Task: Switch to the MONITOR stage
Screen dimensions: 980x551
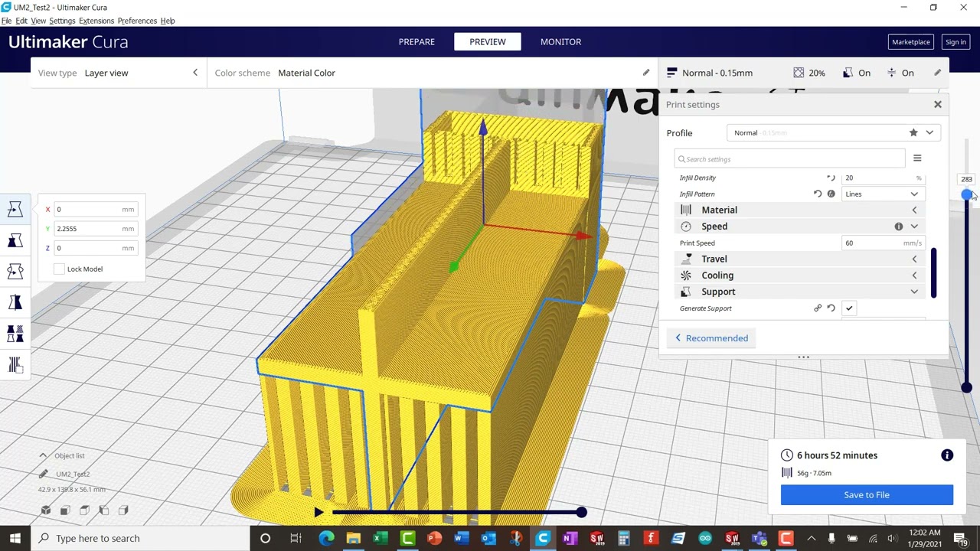Action: pos(560,42)
